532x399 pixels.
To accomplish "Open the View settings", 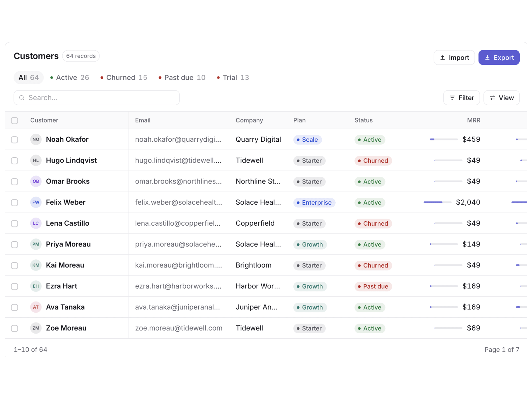I will point(501,98).
